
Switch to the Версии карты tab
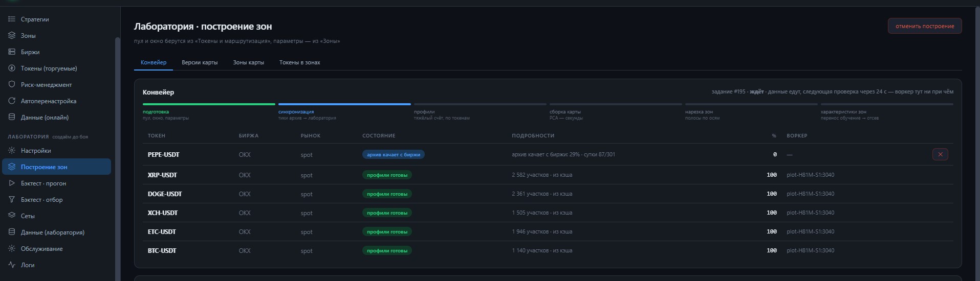pos(200,62)
